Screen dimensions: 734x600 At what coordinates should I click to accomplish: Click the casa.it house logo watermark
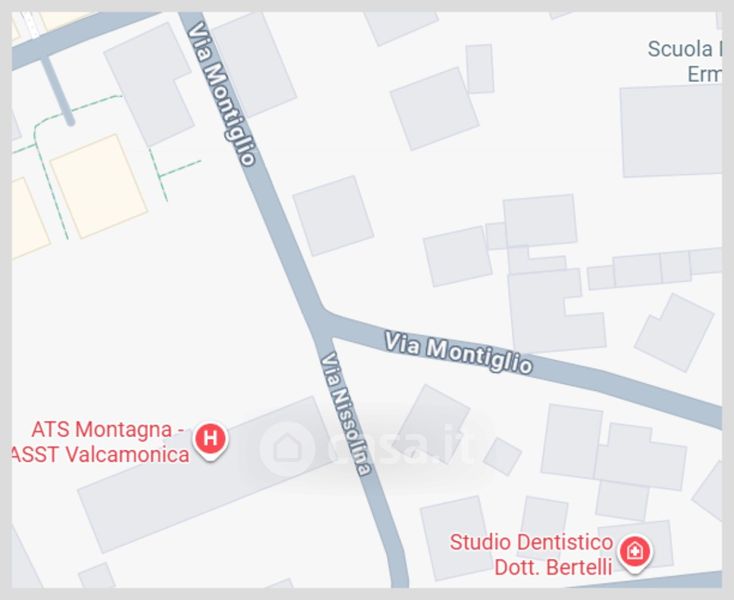[286, 448]
